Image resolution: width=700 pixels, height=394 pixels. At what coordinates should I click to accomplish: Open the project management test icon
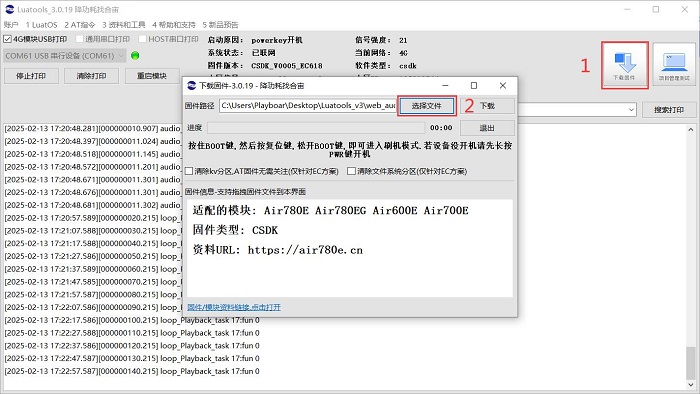coord(674,65)
